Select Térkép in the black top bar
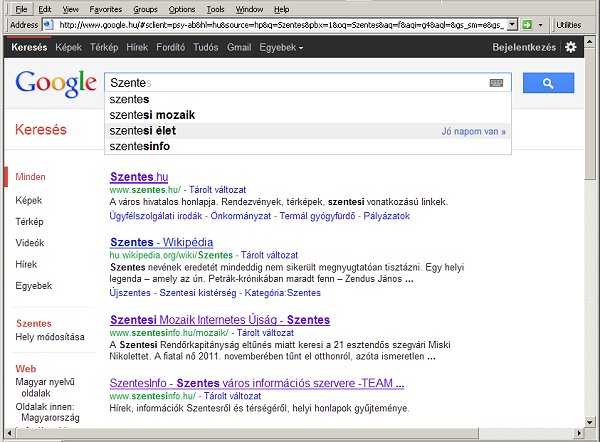Viewport: 600px width, 442px height. (x=104, y=47)
